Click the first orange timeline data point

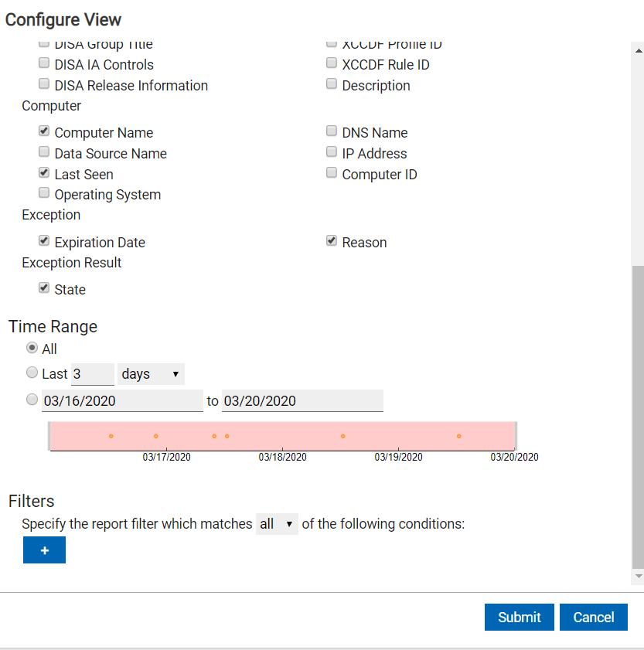pos(111,437)
